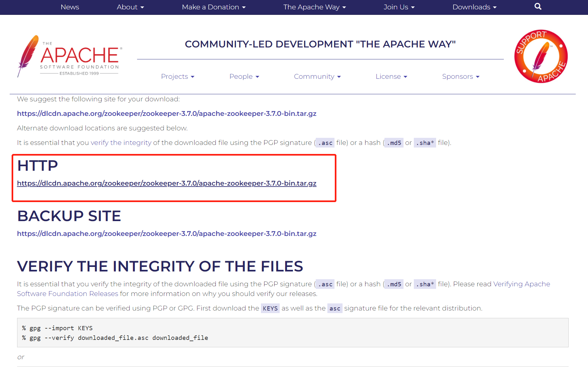Click the 'asc' code tag before signature file
The height and width of the screenshot is (367, 588).
[335, 308]
